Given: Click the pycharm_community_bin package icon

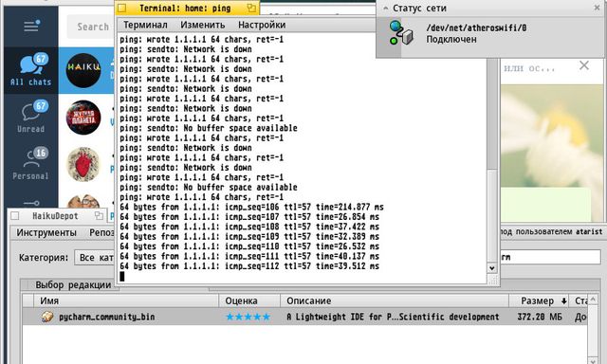Looking at the screenshot, I should [x=47, y=317].
